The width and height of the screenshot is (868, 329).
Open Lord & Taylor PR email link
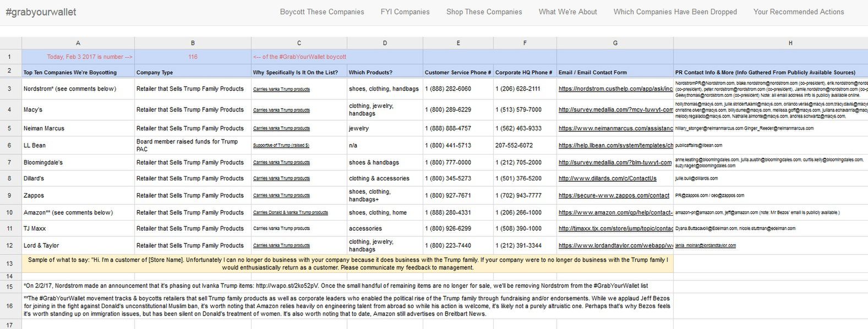[x=706, y=246]
